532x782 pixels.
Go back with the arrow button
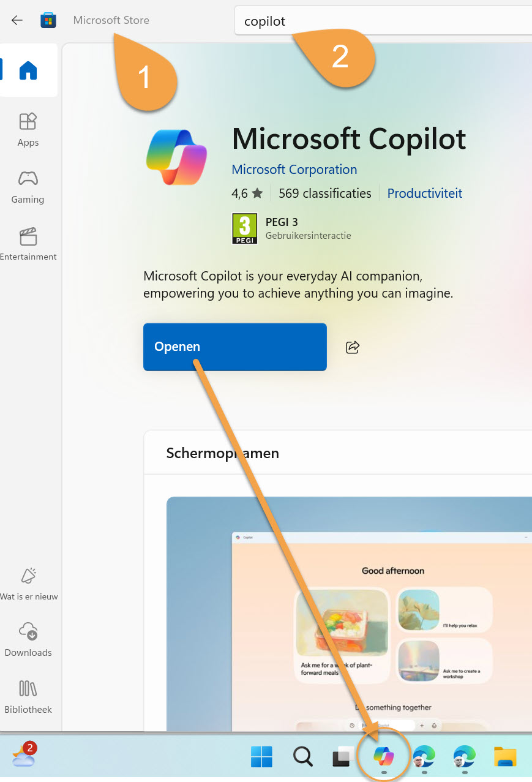(17, 20)
